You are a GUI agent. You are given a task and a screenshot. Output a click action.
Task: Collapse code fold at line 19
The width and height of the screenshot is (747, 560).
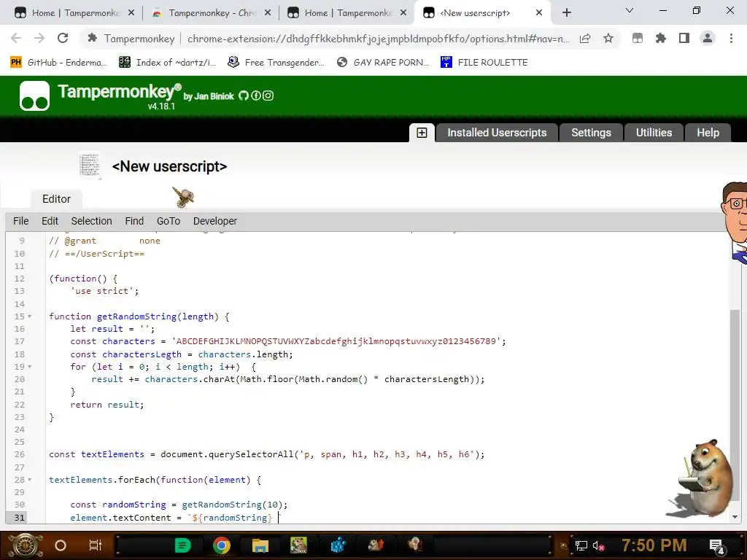29,367
